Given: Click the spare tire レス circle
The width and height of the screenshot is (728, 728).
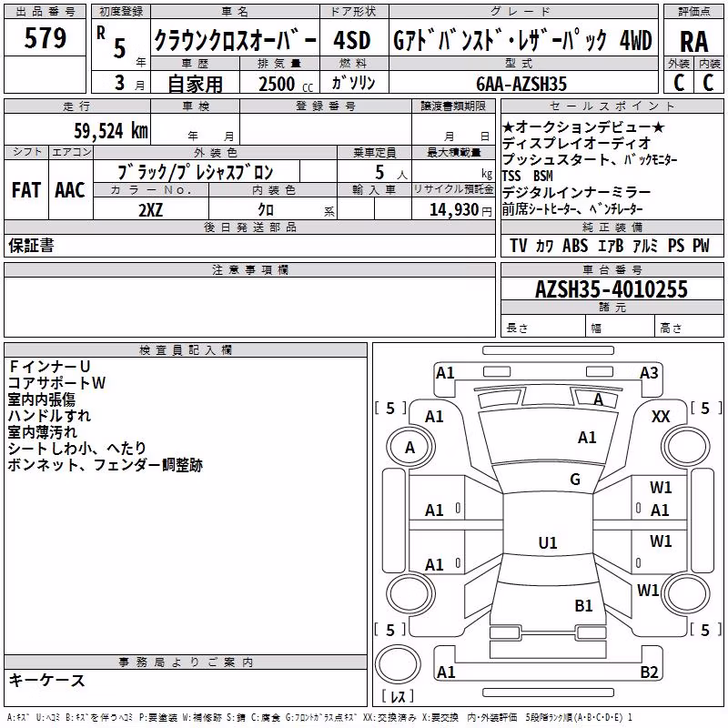Looking at the screenshot, I should click(398, 664).
